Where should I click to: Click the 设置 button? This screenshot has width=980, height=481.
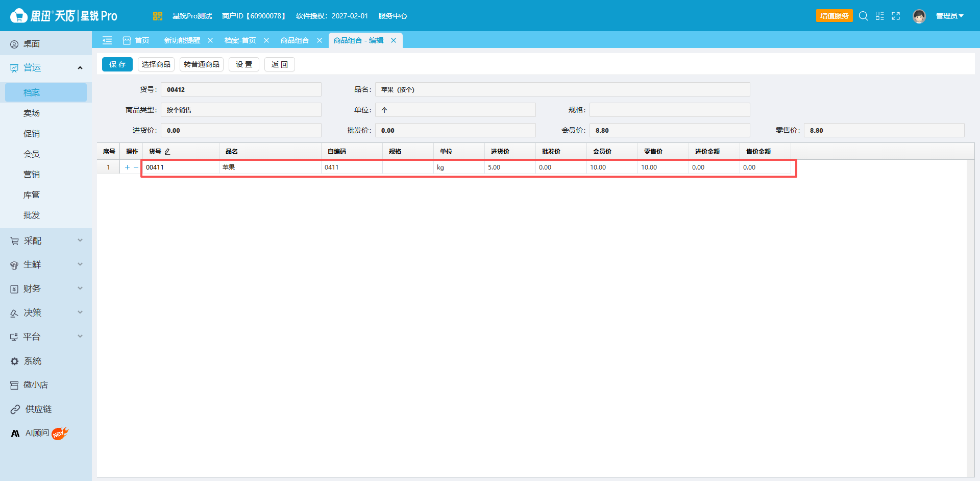(x=244, y=64)
